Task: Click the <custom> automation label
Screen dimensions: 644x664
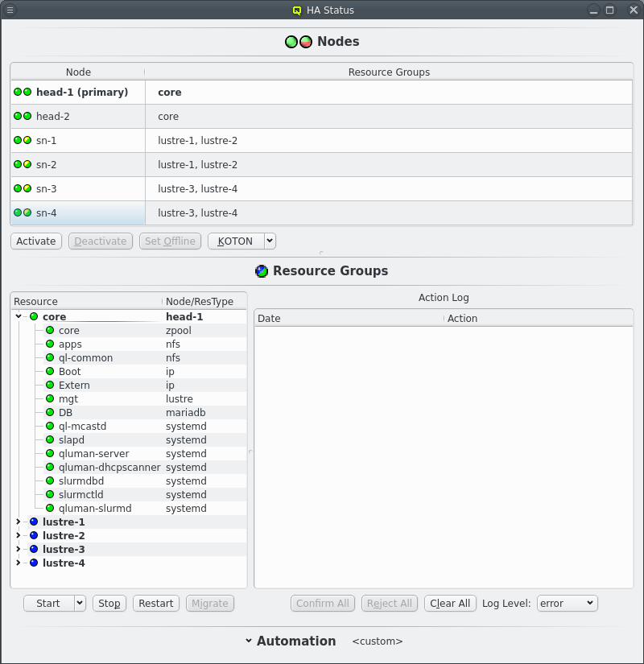Action: point(377,641)
